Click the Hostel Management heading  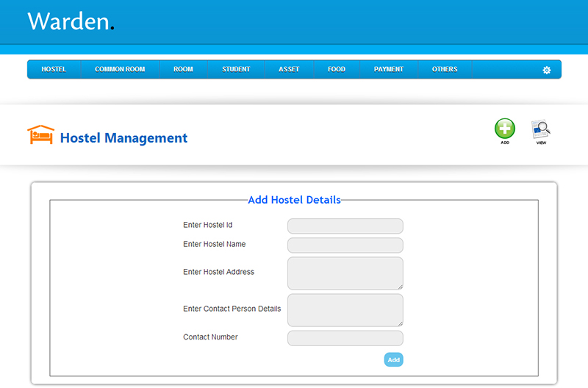(123, 138)
